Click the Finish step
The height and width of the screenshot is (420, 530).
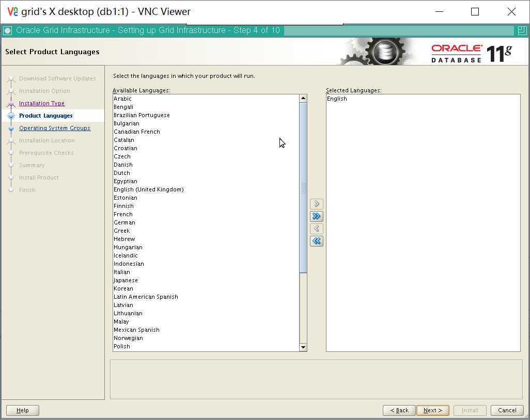pyautogui.click(x=27, y=190)
